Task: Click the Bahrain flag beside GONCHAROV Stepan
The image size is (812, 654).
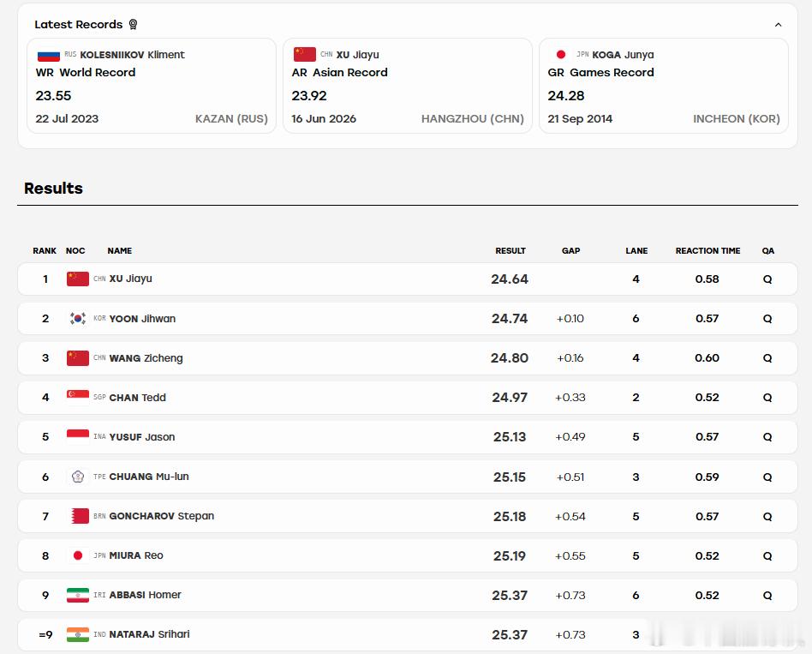Action: pos(78,516)
